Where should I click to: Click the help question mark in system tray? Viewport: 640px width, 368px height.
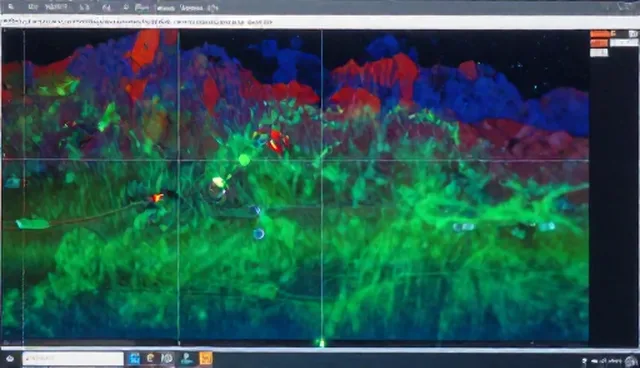coord(584,361)
